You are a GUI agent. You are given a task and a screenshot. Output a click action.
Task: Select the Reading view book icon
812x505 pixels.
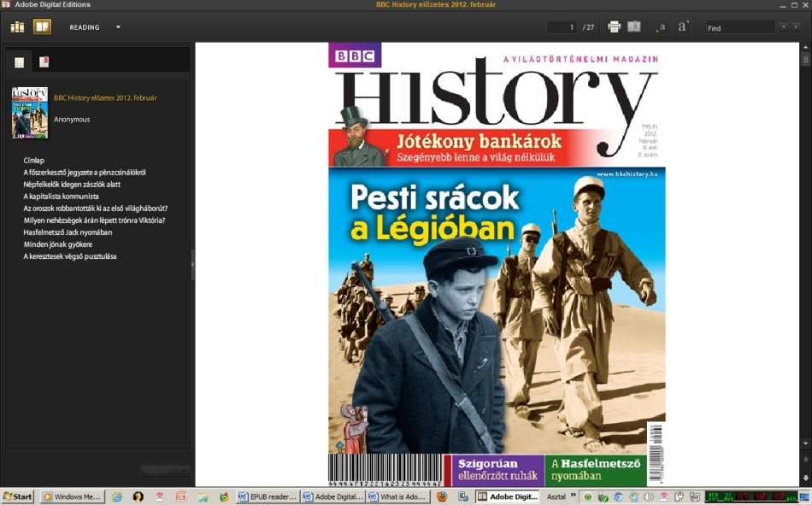point(43,27)
